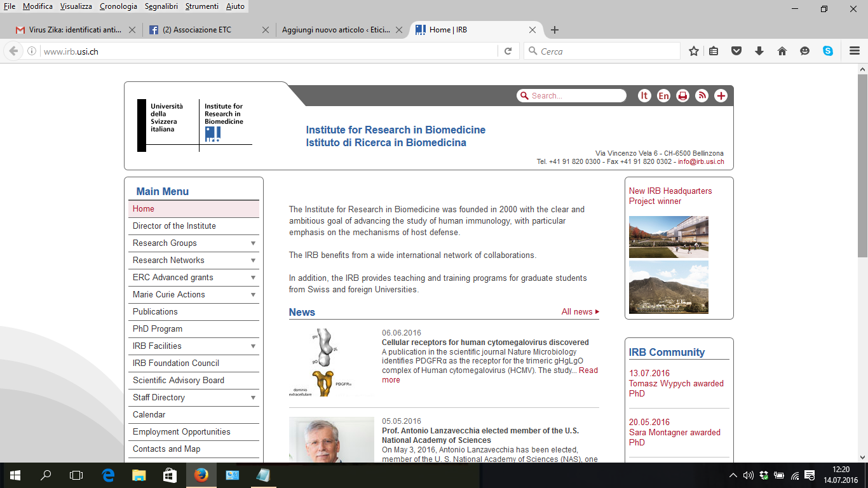The width and height of the screenshot is (868, 488).
Task: Show hidden tray icons with the chevron
Action: pyautogui.click(x=733, y=475)
